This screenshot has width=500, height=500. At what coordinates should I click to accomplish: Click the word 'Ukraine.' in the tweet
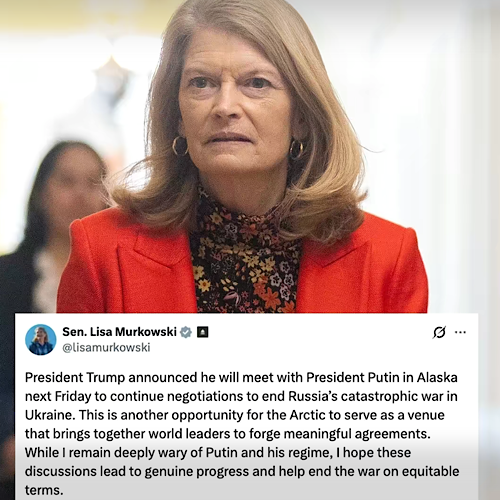tap(50, 415)
